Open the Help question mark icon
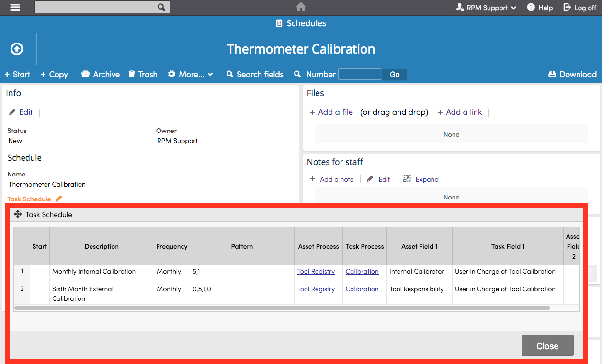This screenshot has width=602, height=364. click(531, 7)
